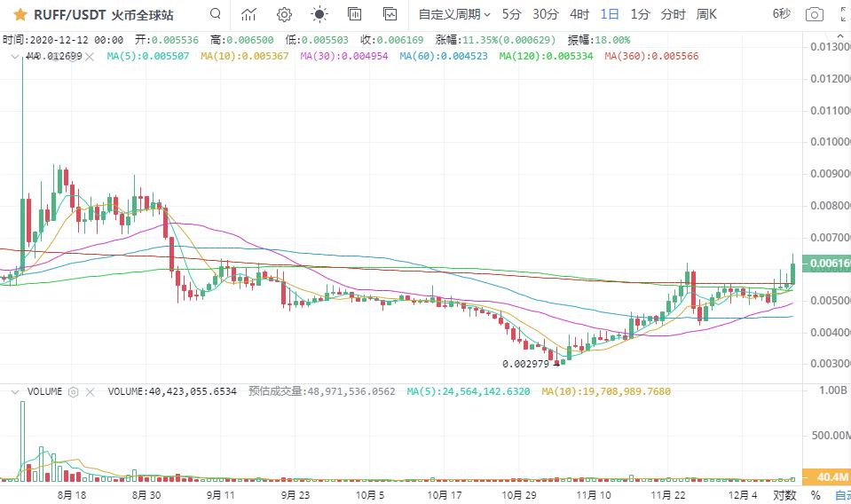Toggle 对数 logarithmic scale
851x504 pixels.
coord(783,495)
